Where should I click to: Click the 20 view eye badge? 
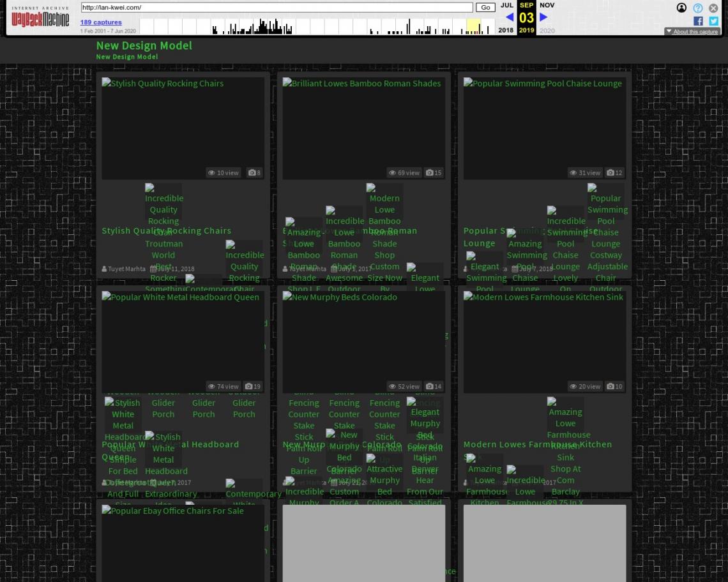(x=585, y=386)
